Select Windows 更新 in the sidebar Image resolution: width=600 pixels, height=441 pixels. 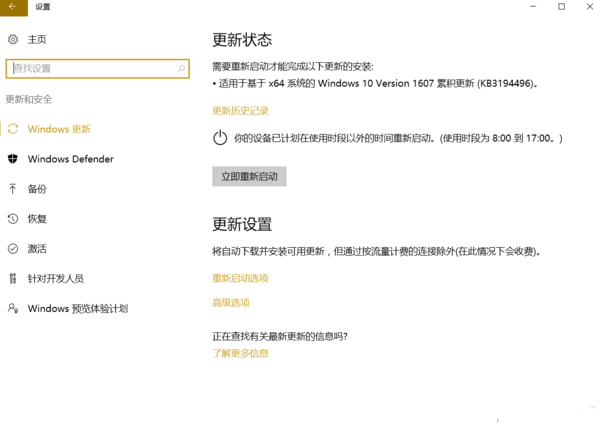click(59, 129)
